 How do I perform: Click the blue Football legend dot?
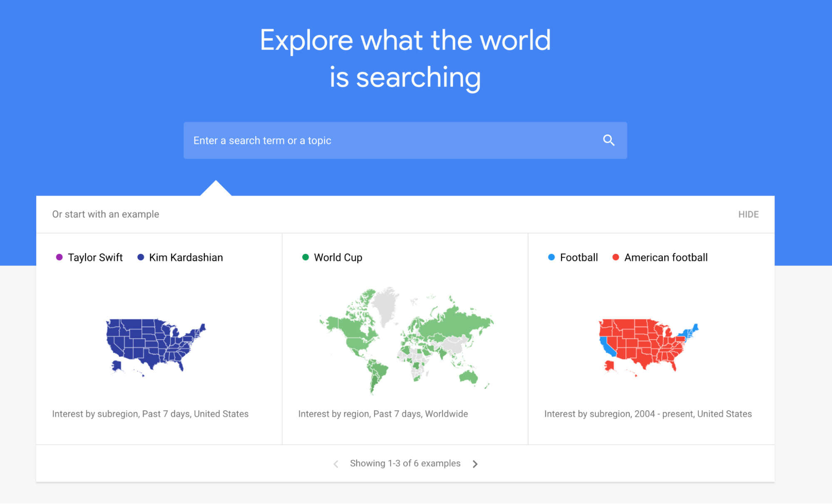[x=551, y=257]
